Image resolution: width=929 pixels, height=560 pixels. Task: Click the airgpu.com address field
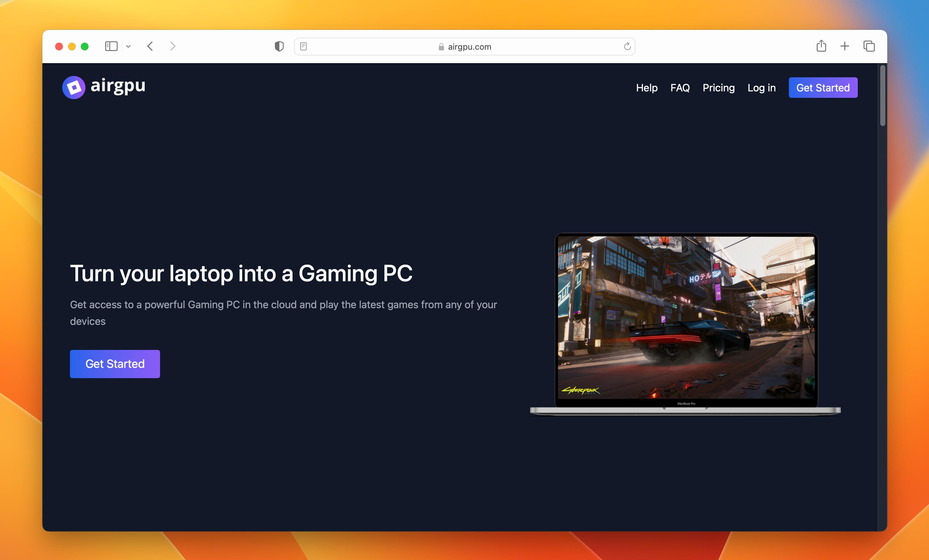[x=464, y=47]
